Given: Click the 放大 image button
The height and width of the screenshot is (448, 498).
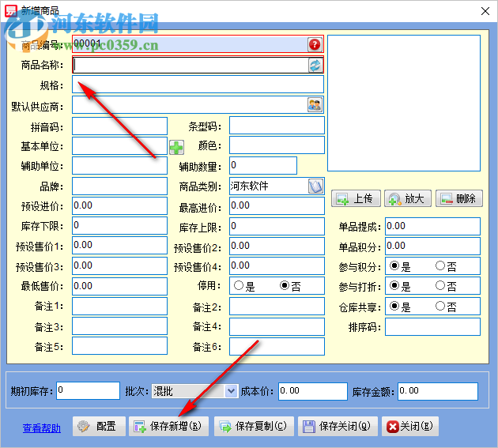Looking at the screenshot, I should (x=407, y=199).
